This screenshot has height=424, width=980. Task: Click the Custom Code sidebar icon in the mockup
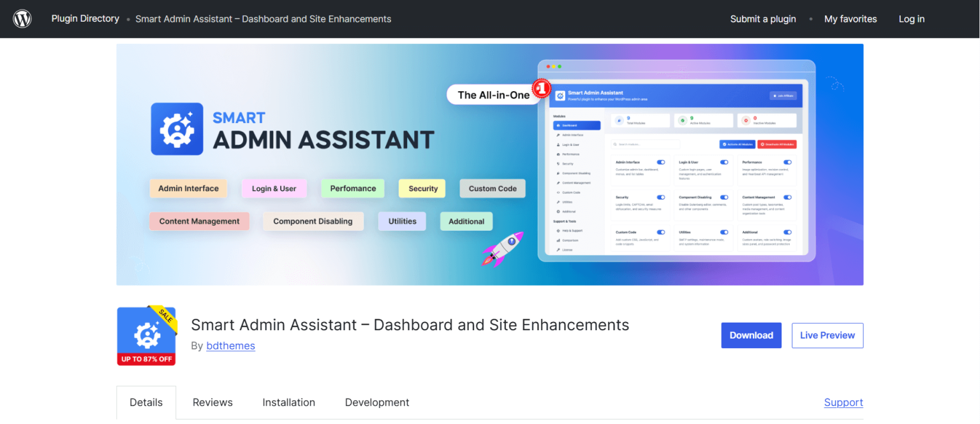point(558,193)
